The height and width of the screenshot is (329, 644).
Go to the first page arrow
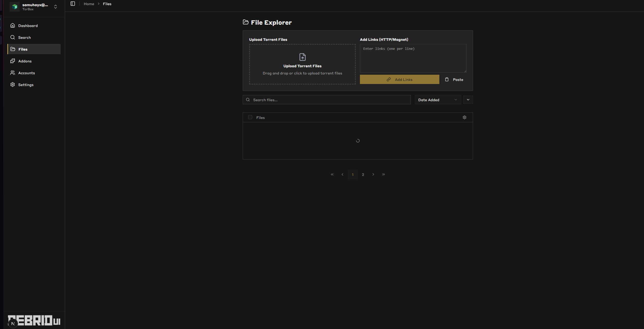[332, 174]
